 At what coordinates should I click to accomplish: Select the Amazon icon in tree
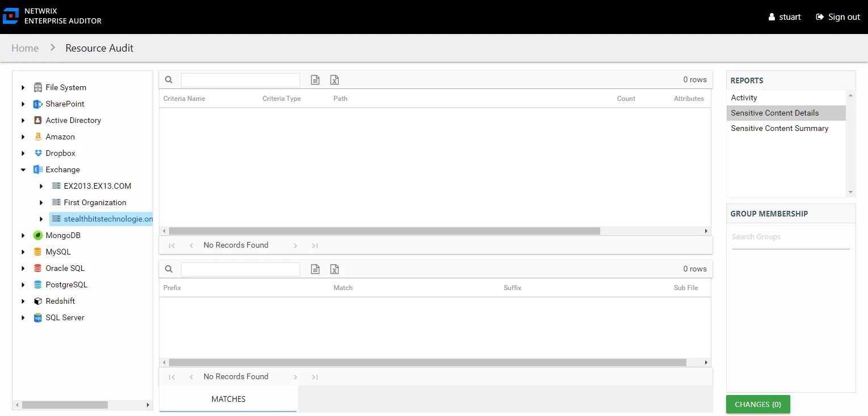point(38,137)
